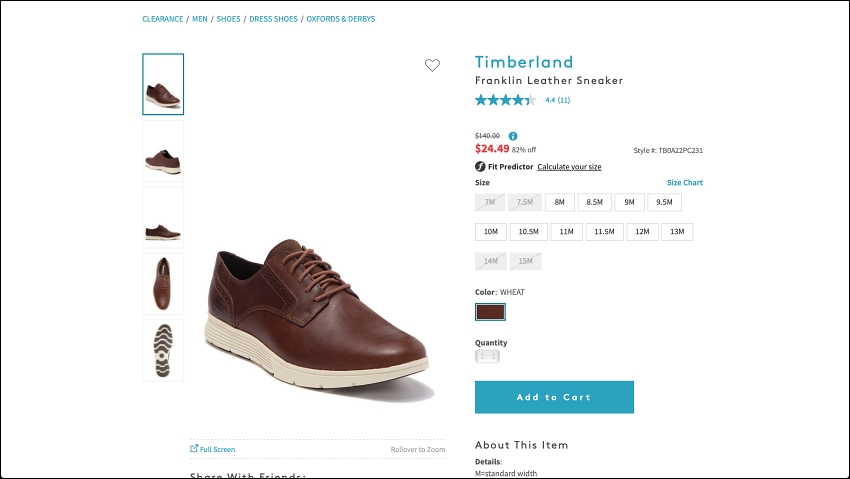Select the Wheat color swatch
The image size is (850, 479).
pyautogui.click(x=491, y=312)
